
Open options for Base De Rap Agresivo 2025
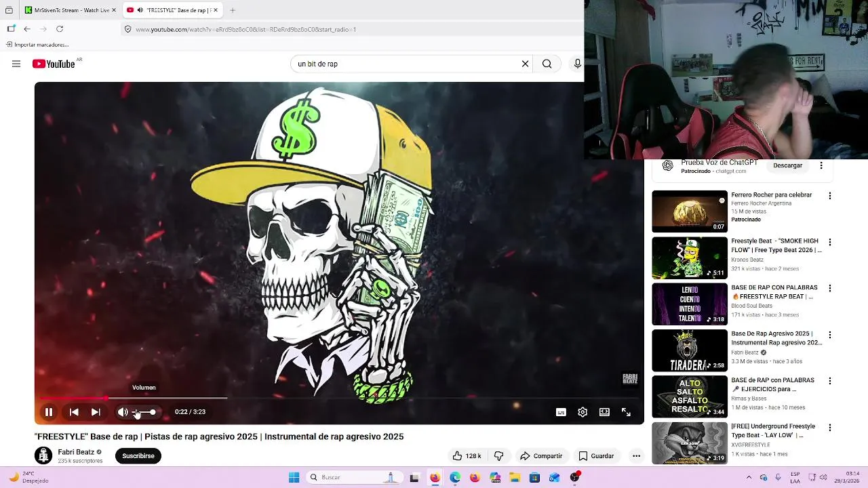click(829, 335)
